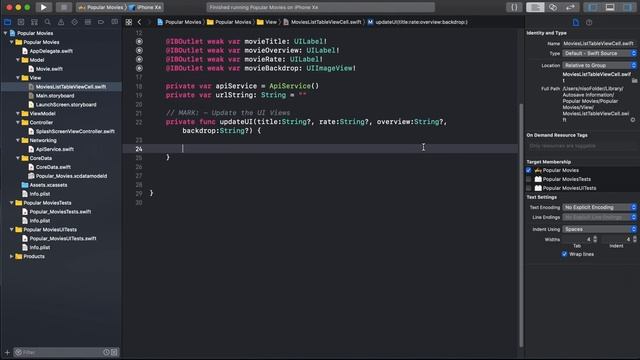Check Popular MoviesUITests target membership
Viewport: 640px width, 360px height.
pyautogui.click(x=529, y=188)
